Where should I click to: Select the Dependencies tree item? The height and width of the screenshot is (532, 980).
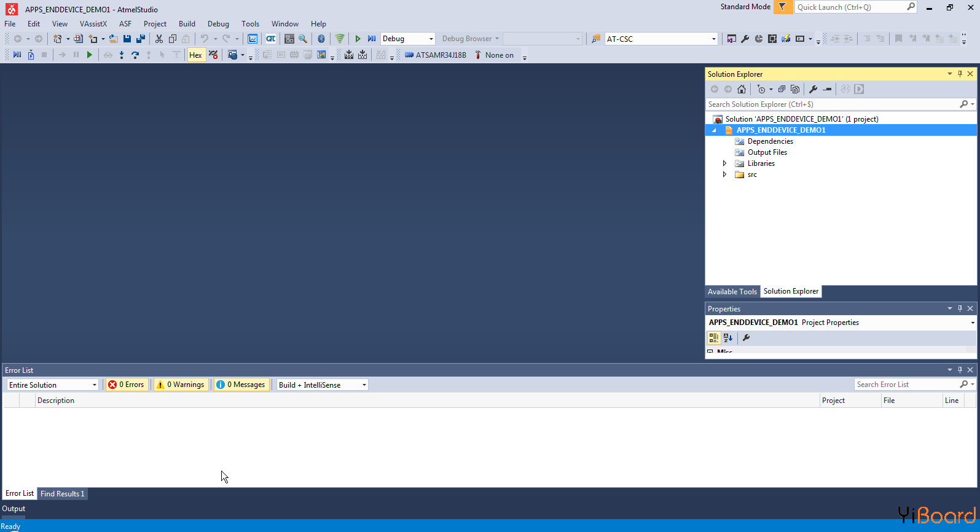770,141
